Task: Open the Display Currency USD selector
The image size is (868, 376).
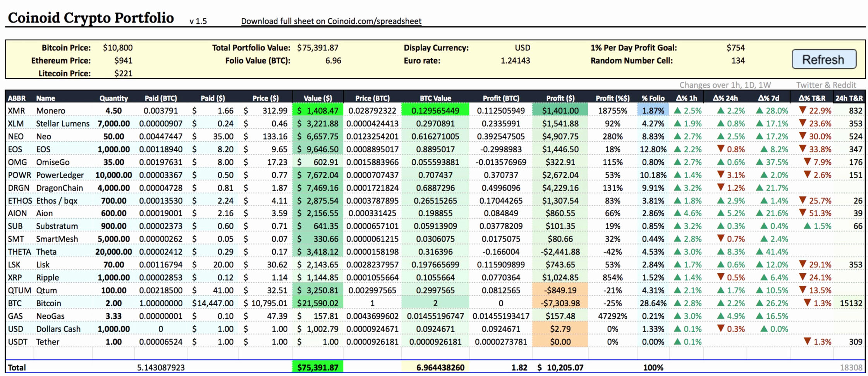Action: (x=522, y=47)
